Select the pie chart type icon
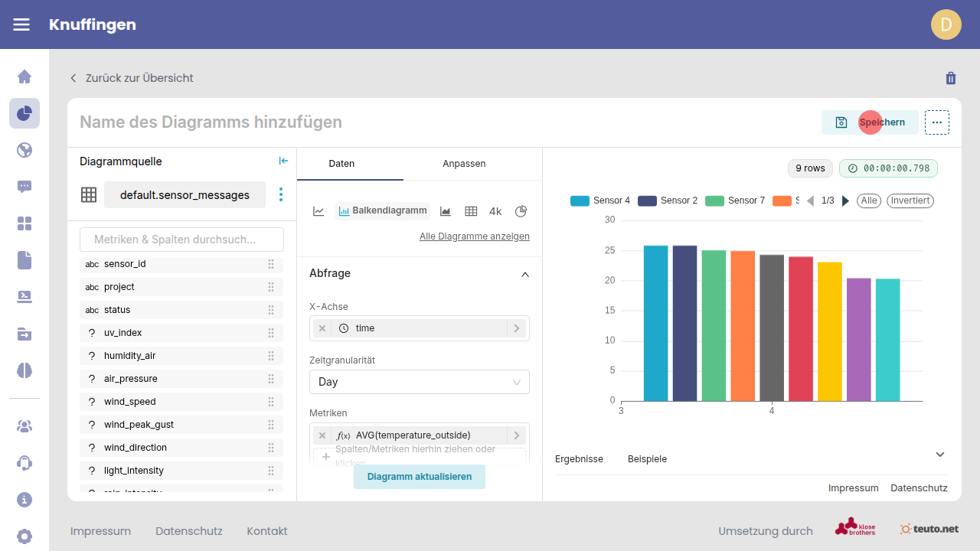The width and height of the screenshot is (980, 551). (x=521, y=211)
